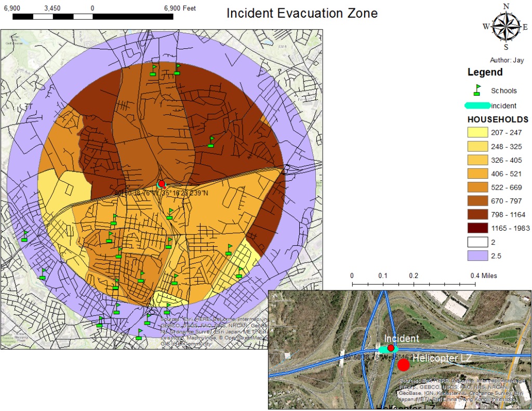Select the white 2 buffer swatch in legend

coord(478,242)
